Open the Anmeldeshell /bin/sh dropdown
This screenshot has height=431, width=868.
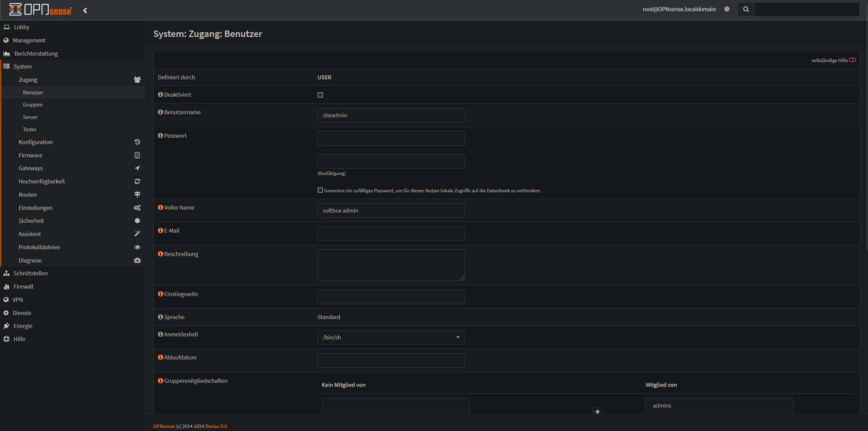tap(391, 337)
